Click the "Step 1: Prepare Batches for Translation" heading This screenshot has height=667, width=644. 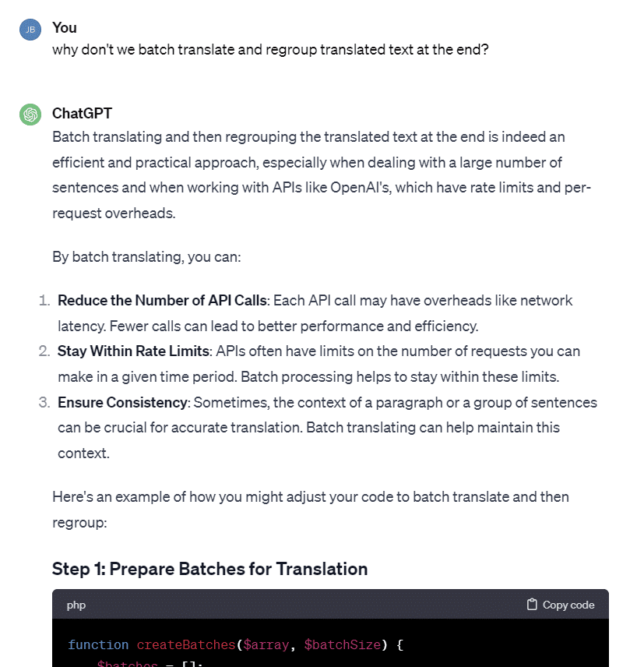pos(210,569)
